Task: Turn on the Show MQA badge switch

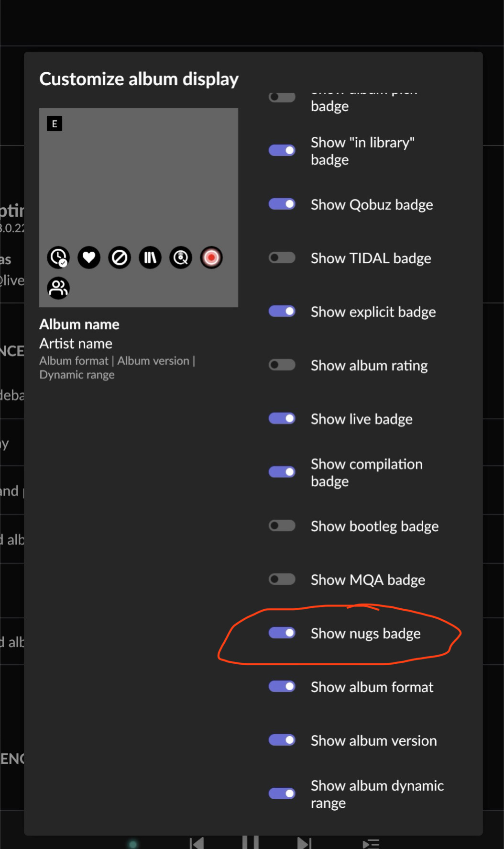Action: pyautogui.click(x=282, y=580)
